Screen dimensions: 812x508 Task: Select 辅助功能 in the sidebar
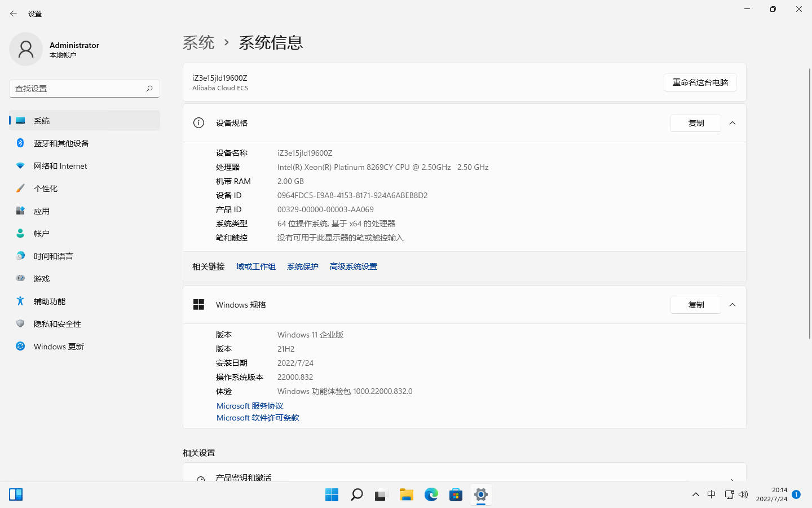click(x=85, y=301)
